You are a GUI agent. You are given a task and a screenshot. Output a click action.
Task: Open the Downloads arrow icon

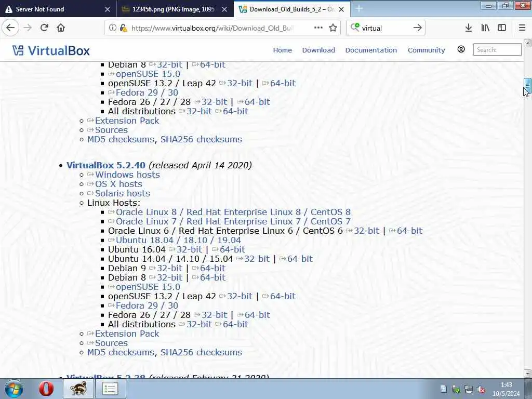point(468,28)
